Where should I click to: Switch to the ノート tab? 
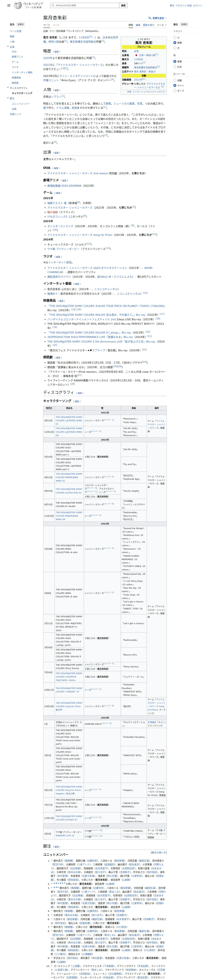56,25
